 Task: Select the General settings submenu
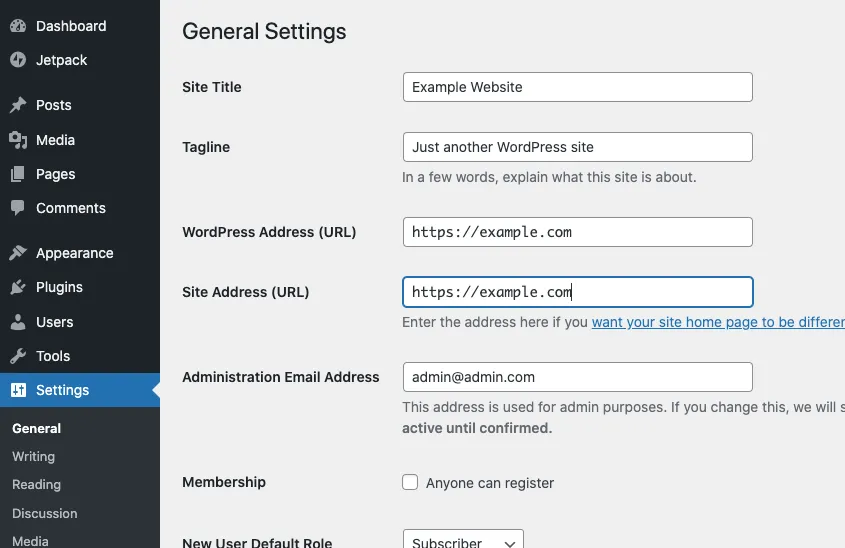(x=37, y=428)
